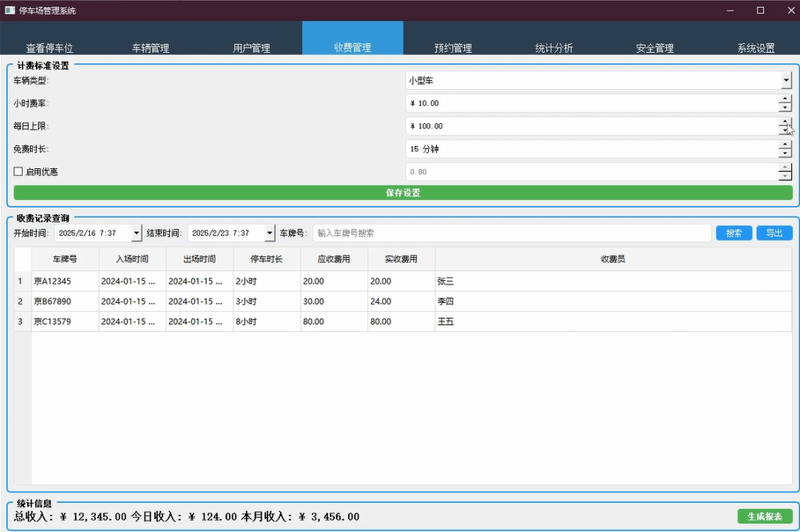Decrease the 免费时长 minutes with down arrow
The height and width of the screenshot is (532, 800).
(785, 153)
